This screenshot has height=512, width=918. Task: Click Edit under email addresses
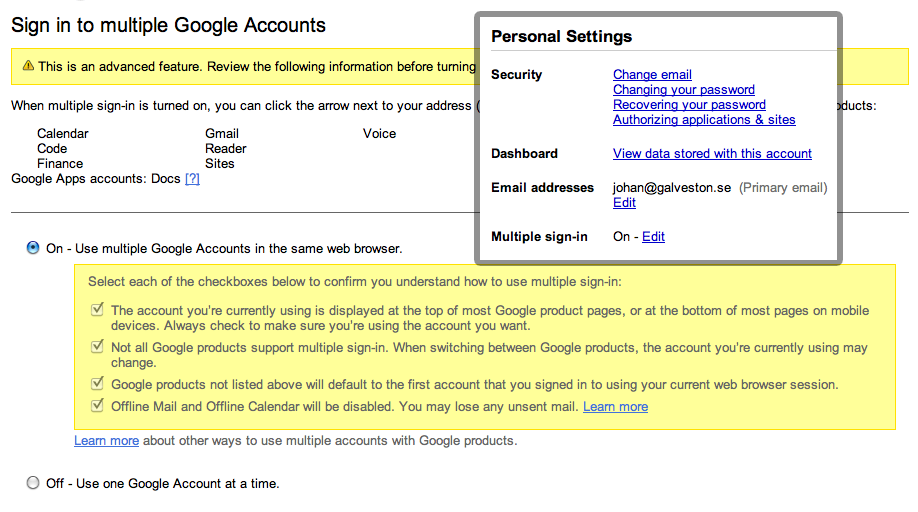[x=624, y=202]
